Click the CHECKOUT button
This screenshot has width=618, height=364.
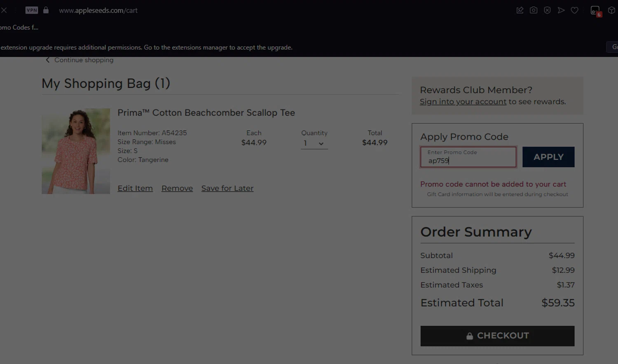coord(497,336)
